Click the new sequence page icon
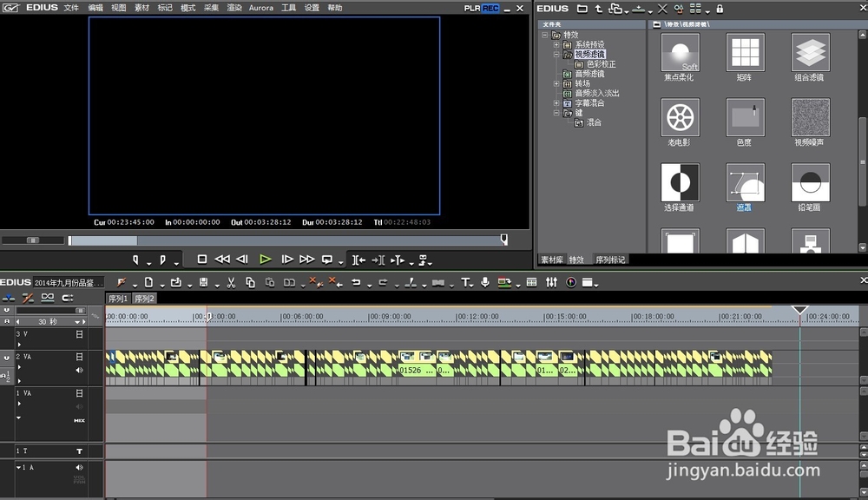This screenshot has width=868, height=500. [148, 282]
